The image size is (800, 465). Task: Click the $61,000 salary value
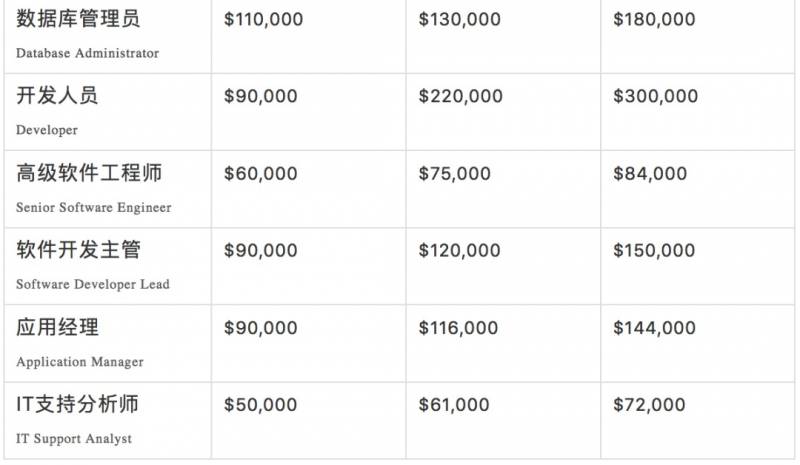454,405
